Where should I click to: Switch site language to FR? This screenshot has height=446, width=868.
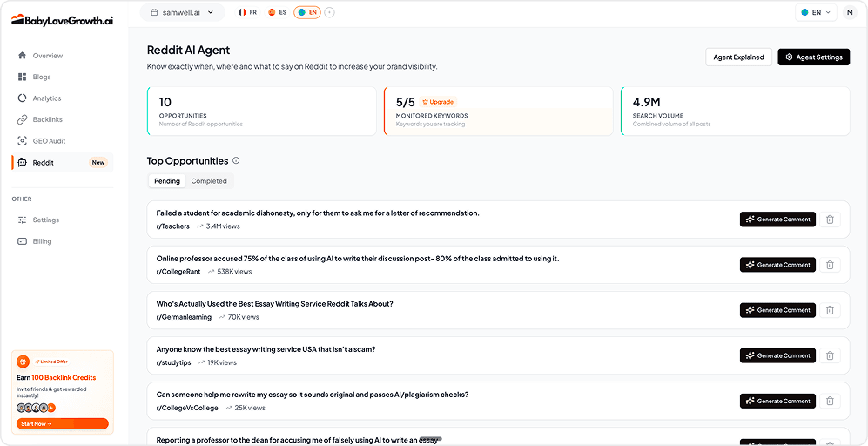click(x=246, y=12)
